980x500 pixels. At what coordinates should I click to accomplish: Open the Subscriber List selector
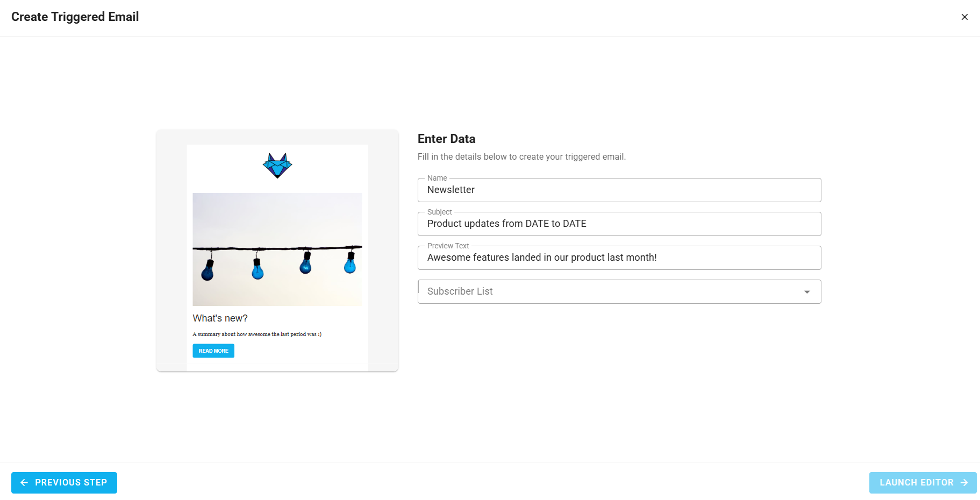[618, 291]
